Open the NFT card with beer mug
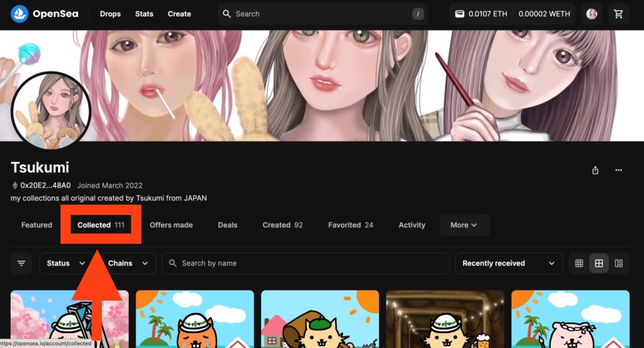Screen dimensions: 644x348 tap(445, 319)
